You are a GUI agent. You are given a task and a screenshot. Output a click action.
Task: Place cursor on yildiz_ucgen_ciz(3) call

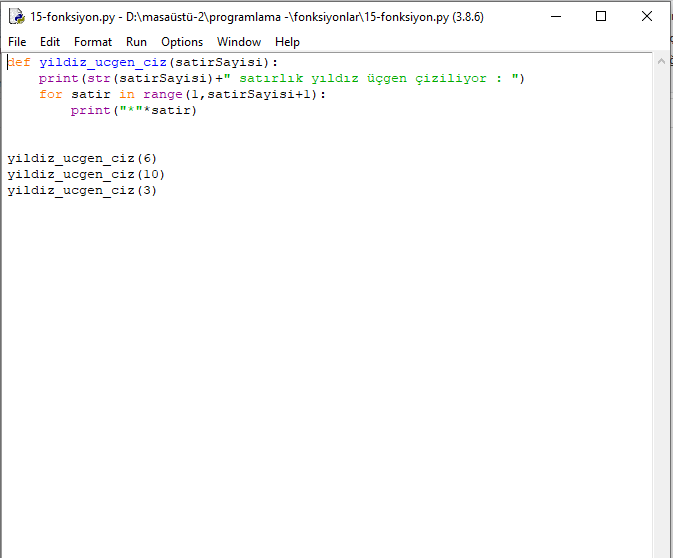[82, 190]
